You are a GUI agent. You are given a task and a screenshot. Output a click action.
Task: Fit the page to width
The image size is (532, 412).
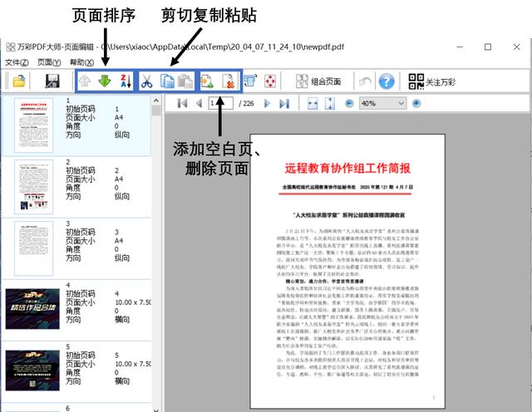tap(313, 104)
